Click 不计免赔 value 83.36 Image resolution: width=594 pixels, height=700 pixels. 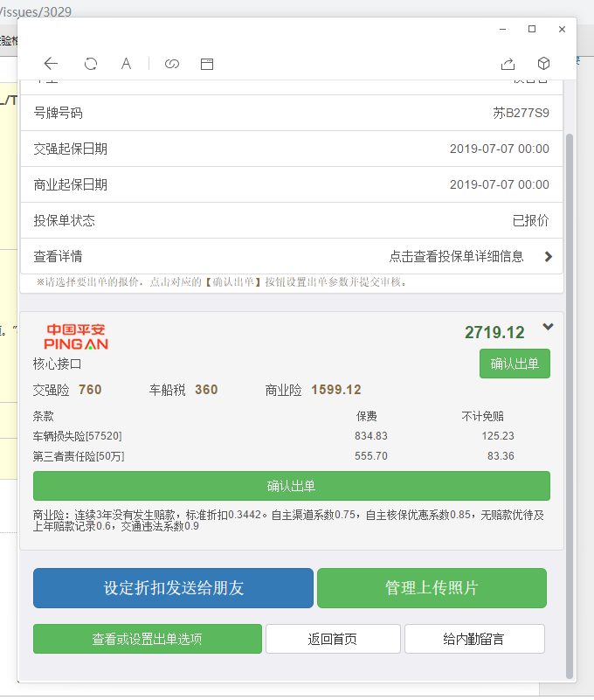(501, 456)
